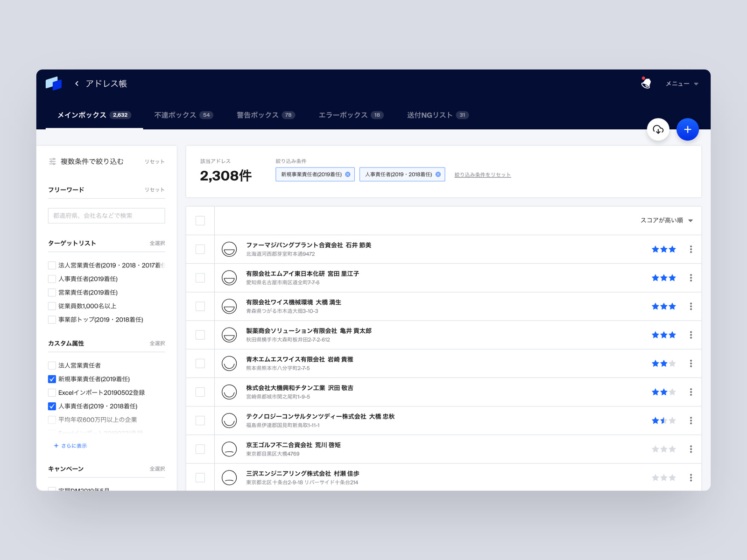Click the back arrow next to アドレス帳

tap(76, 84)
